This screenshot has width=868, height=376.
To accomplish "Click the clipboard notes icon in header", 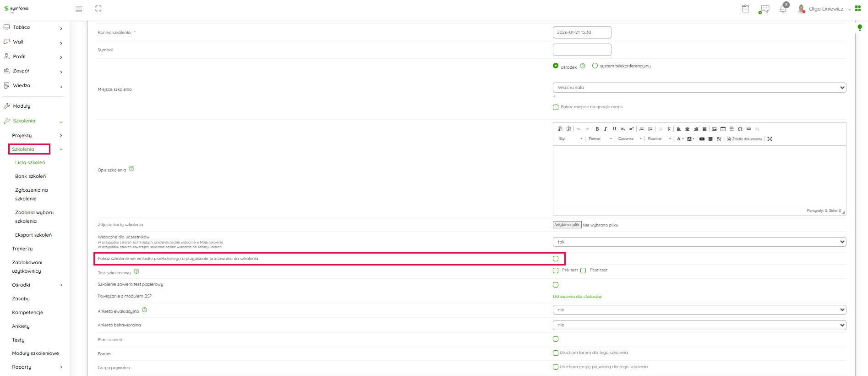I will click(x=745, y=9).
